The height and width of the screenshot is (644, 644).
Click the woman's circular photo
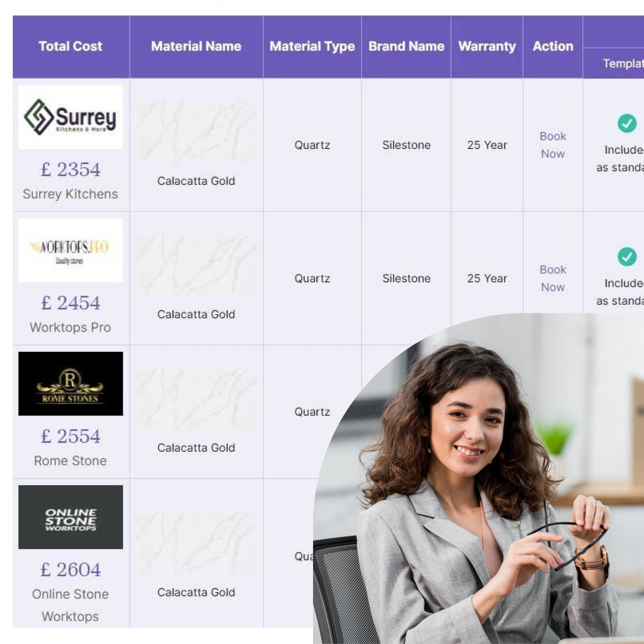[478, 479]
